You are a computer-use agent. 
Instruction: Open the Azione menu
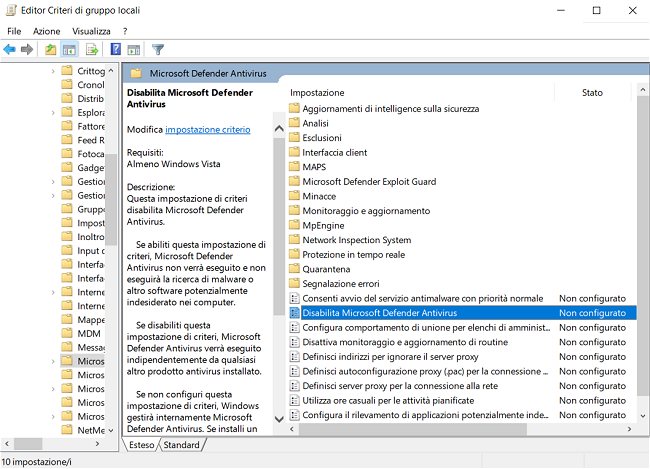46,31
